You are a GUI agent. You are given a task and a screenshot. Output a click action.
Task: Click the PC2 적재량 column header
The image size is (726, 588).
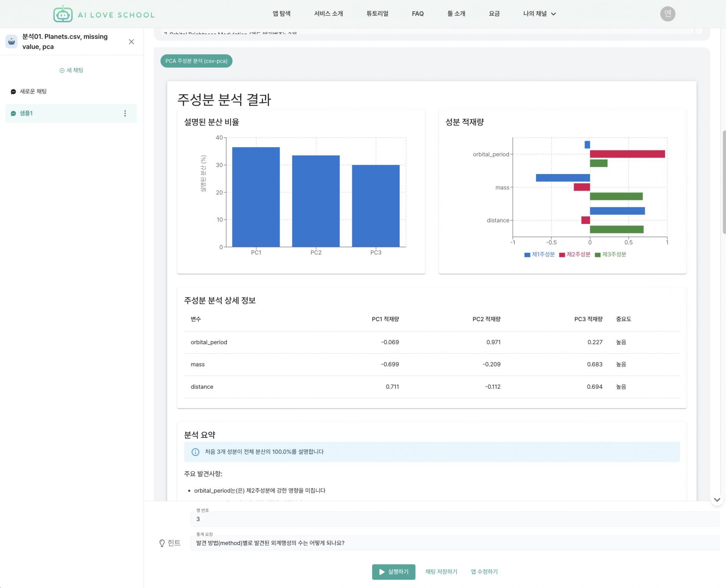(x=486, y=319)
